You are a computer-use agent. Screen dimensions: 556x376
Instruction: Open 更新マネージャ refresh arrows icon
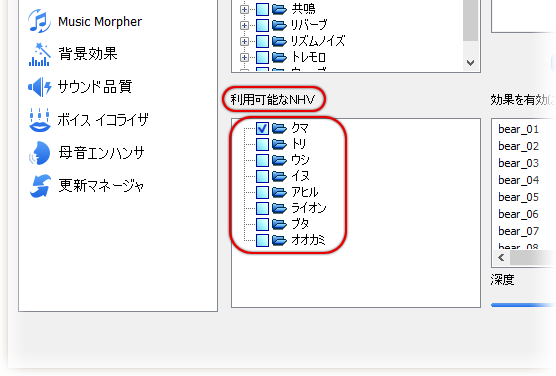(40, 186)
